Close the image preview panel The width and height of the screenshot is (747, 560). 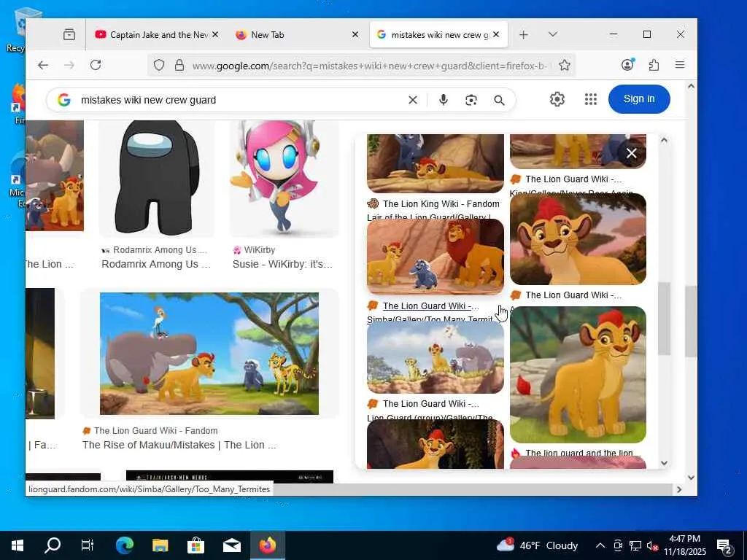tap(632, 153)
